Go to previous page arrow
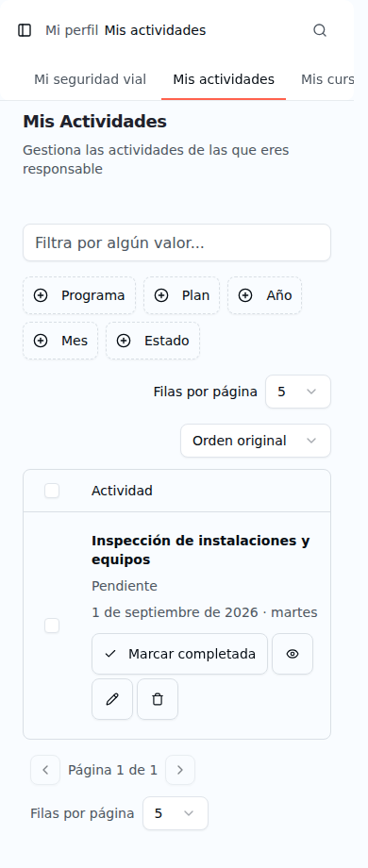Viewport: 368px width, 868px height. (45, 770)
